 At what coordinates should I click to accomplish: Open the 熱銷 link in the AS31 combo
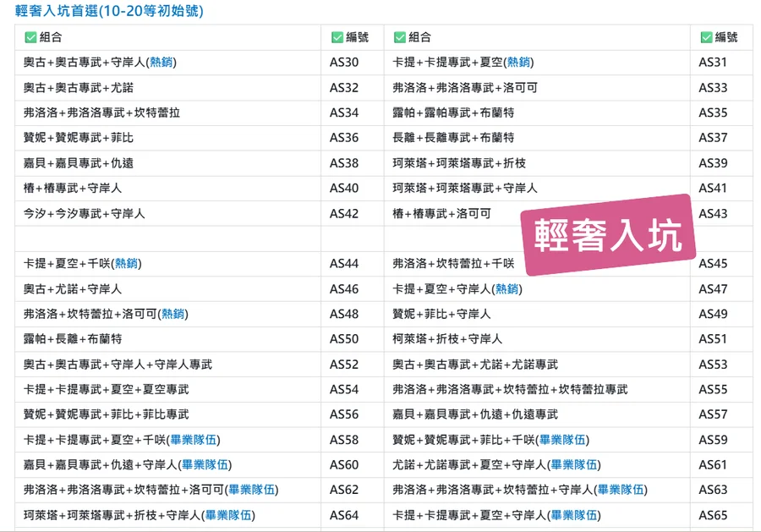point(519,63)
